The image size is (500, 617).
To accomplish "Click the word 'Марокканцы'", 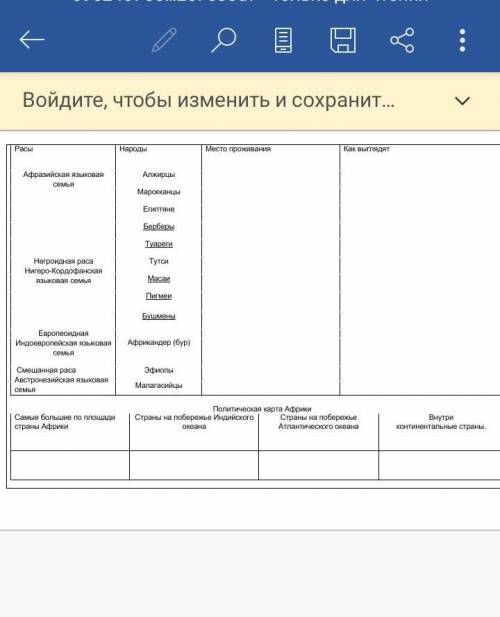I will point(159,192).
